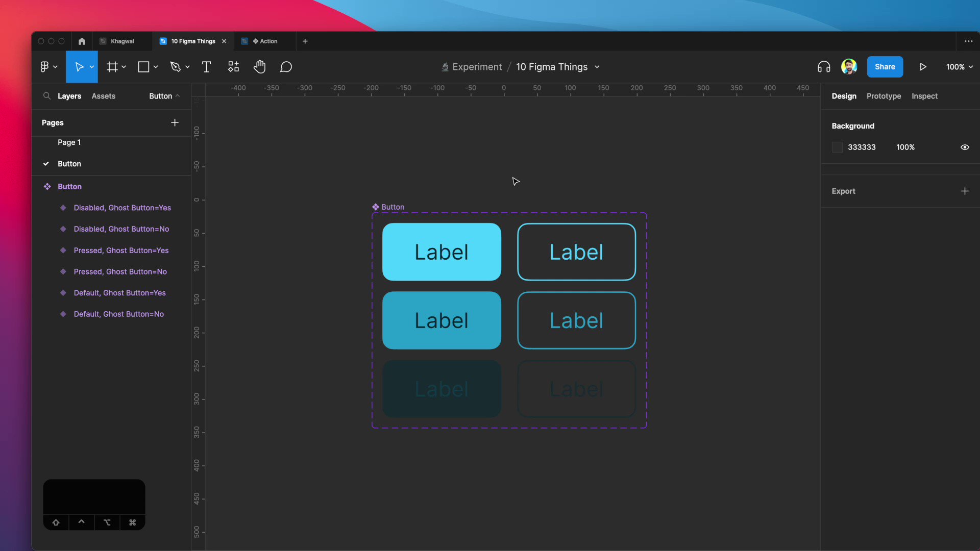Click the background color swatch 333333
Image resolution: width=980 pixels, height=551 pixels.
pyautogui.click(x=837, y=147)
